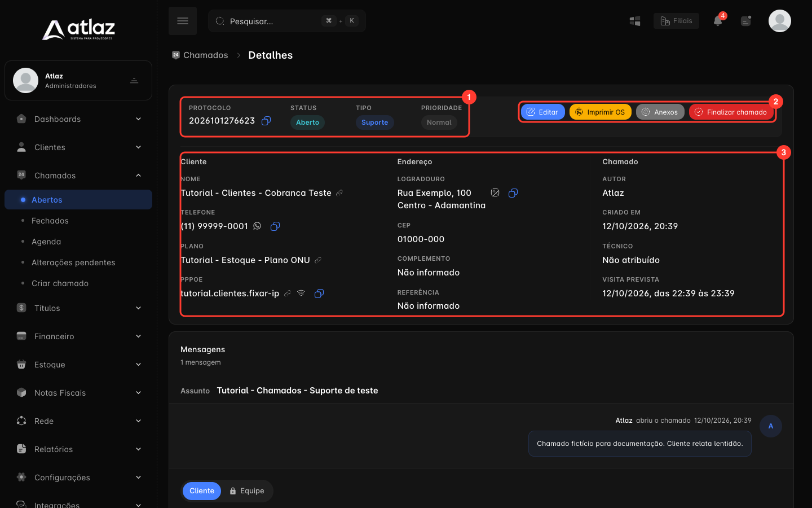812x508 pixels.
Task: Toggle the sidebar with the hamburger menu
Action: coord(183,21)
